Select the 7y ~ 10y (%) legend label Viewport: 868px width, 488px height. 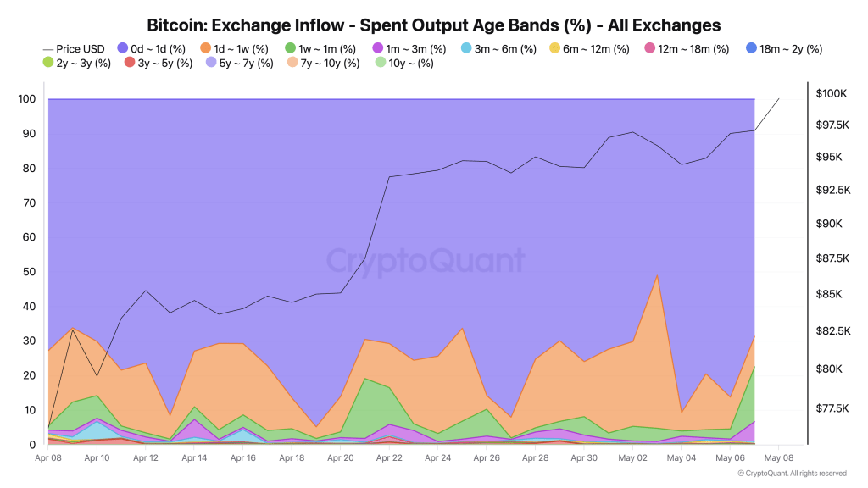pos(331,63)
